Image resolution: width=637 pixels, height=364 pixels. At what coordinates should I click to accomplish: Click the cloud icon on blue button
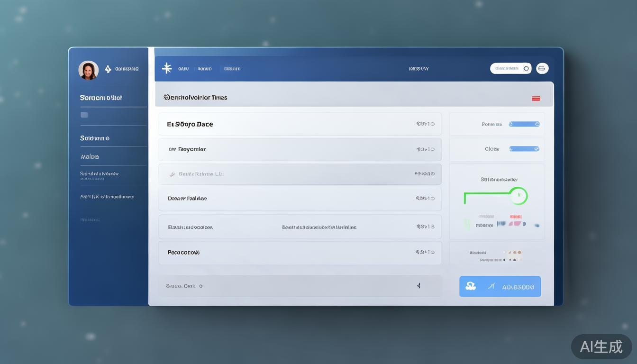point(471,286)
